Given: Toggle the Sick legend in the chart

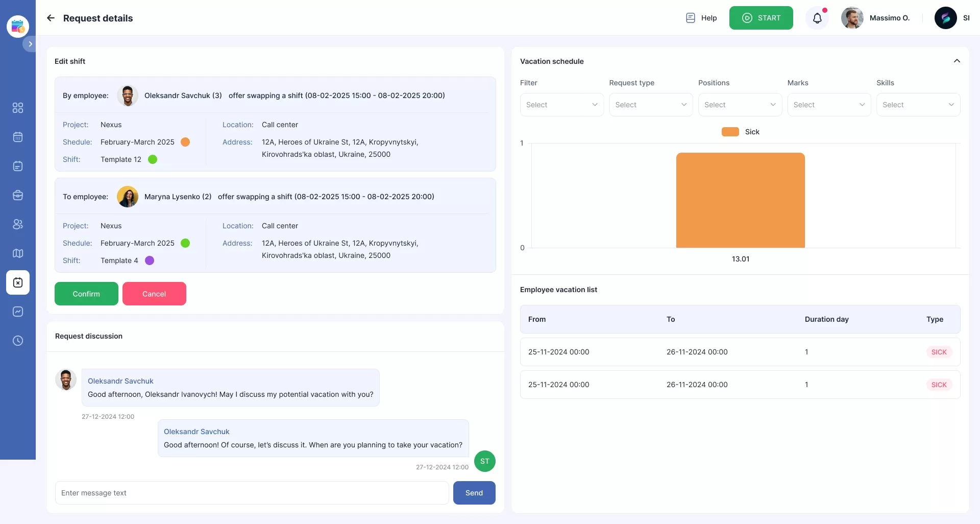Looking at the screenshot, I should (x=740, y=132).
